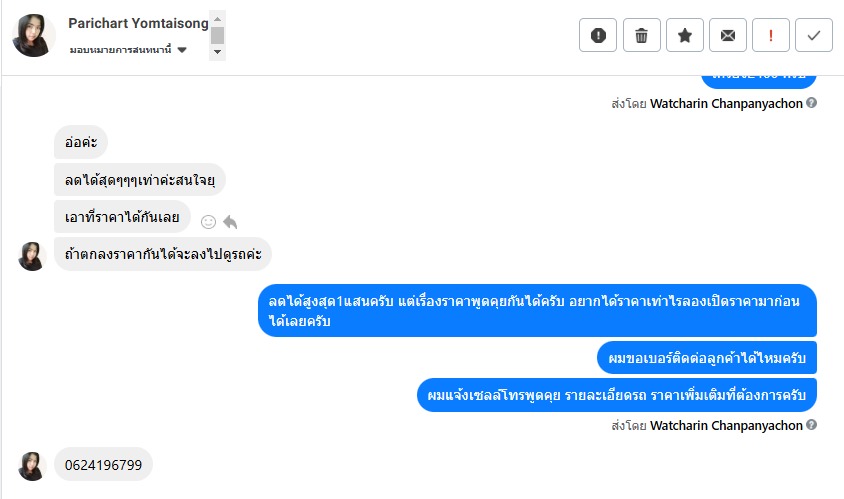Select the phone number 0624196799 message

pos(103,465)
